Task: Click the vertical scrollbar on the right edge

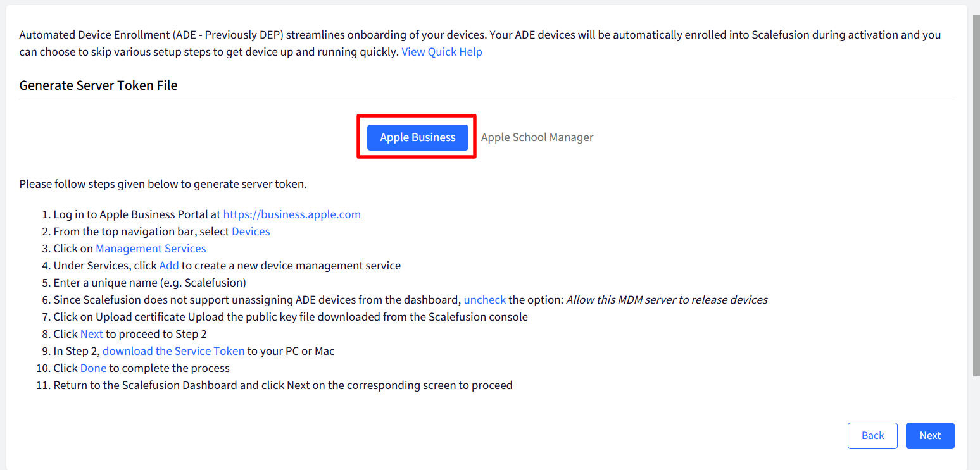Action: pos(976,196)
